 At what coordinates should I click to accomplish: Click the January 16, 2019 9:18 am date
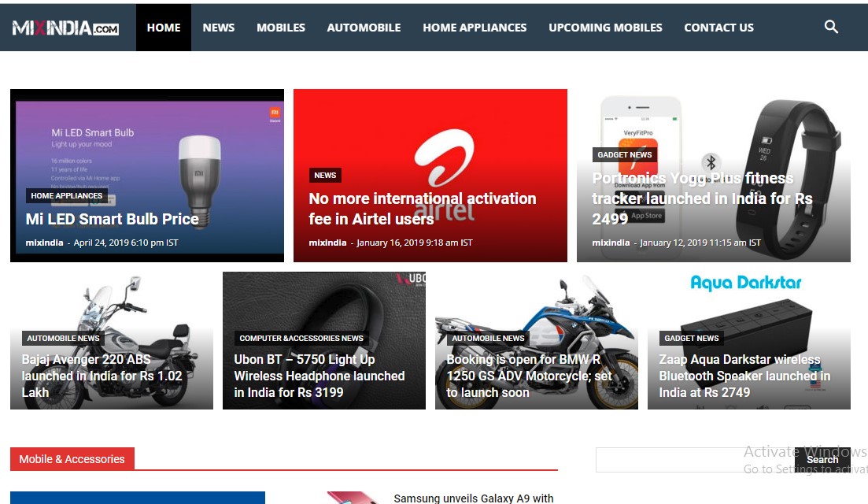[x=414, y=243]
